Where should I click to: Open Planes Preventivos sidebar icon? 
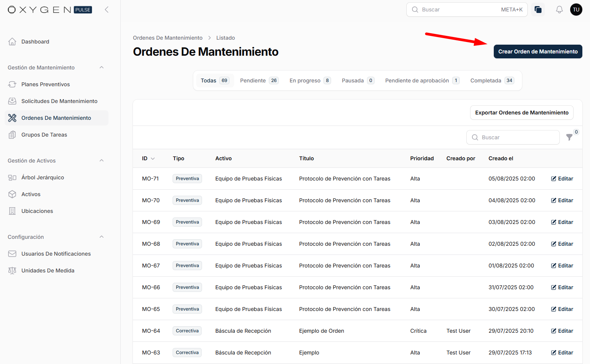click(12, 84)
